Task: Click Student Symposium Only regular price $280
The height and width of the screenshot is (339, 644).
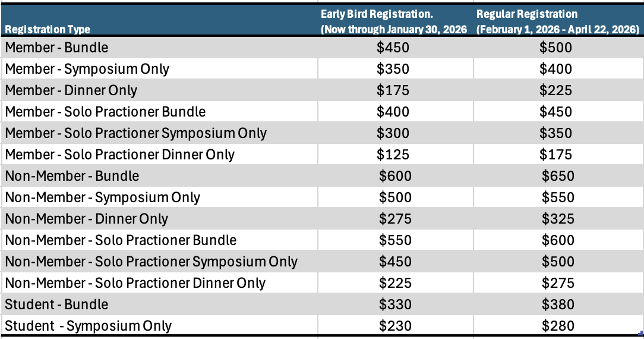Action: 558,326
